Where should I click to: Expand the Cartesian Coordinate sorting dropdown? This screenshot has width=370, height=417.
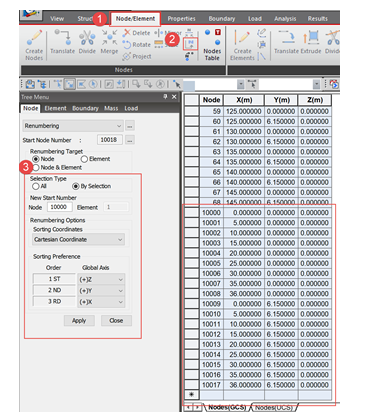coord(79,239)
